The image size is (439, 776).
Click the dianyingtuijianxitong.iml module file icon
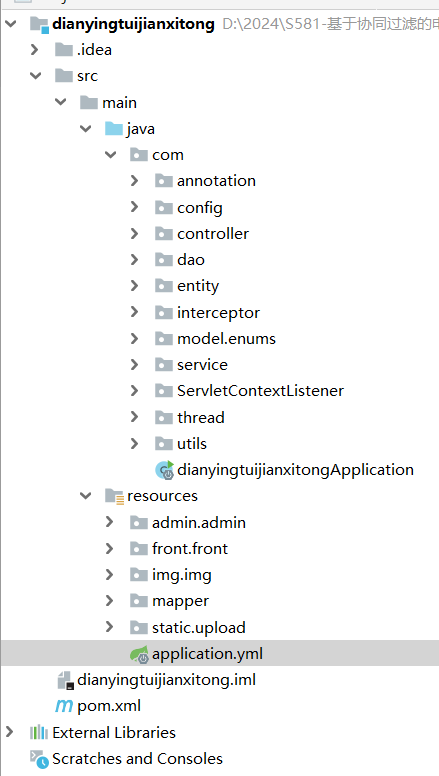coord(65,680)
